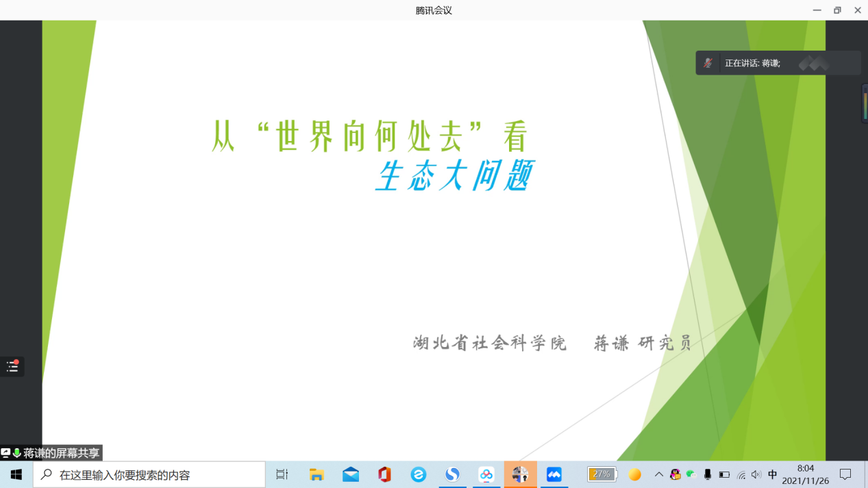868x488 pixels.
Task: Expand hidden system tray icons
Action: tap(659, 474)
